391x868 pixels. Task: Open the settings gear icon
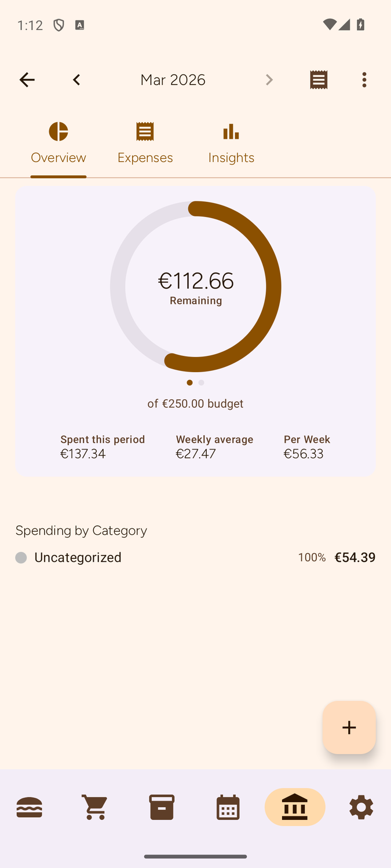[361, 807]
